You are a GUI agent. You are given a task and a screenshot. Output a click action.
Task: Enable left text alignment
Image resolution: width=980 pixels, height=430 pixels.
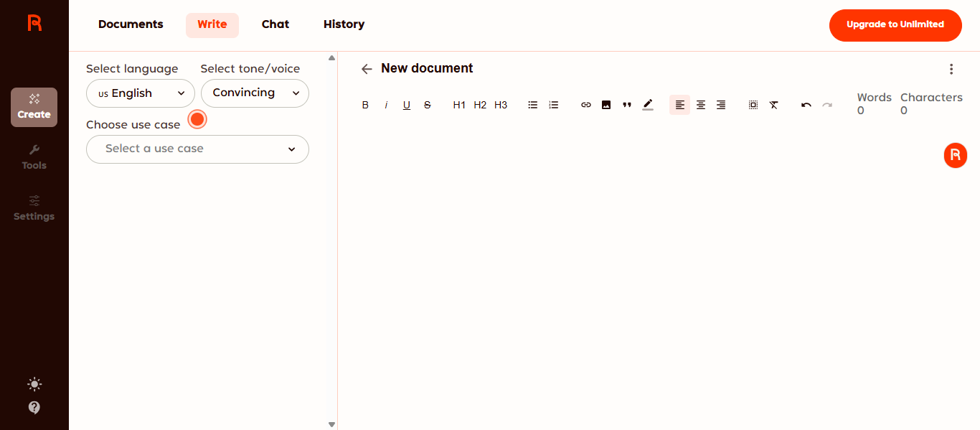(680, 105)
